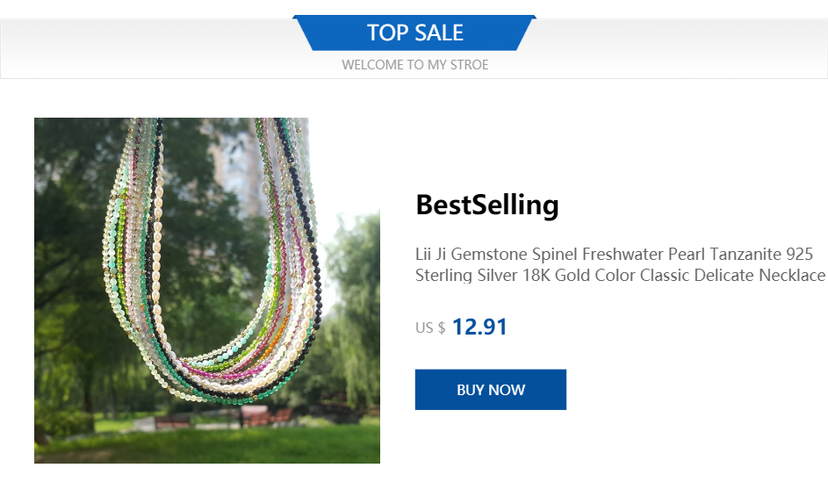828x504 pixels.
Task: Click the Lii Ji brand name
Action: point(430,255)
